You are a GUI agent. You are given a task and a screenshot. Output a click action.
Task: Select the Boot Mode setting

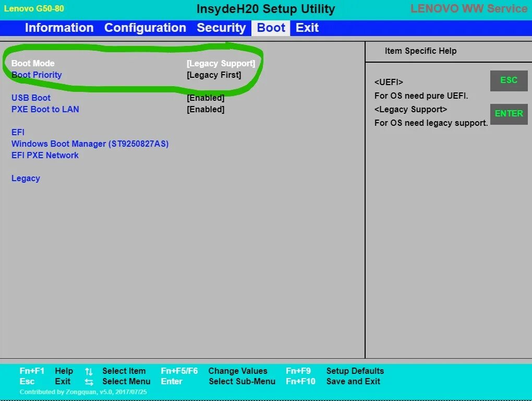(x=33, y=64)
